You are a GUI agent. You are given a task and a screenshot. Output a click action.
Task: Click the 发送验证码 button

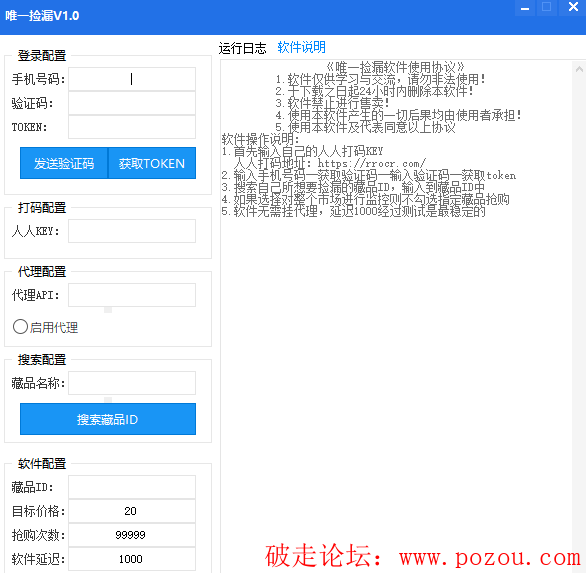pos(64,163)
